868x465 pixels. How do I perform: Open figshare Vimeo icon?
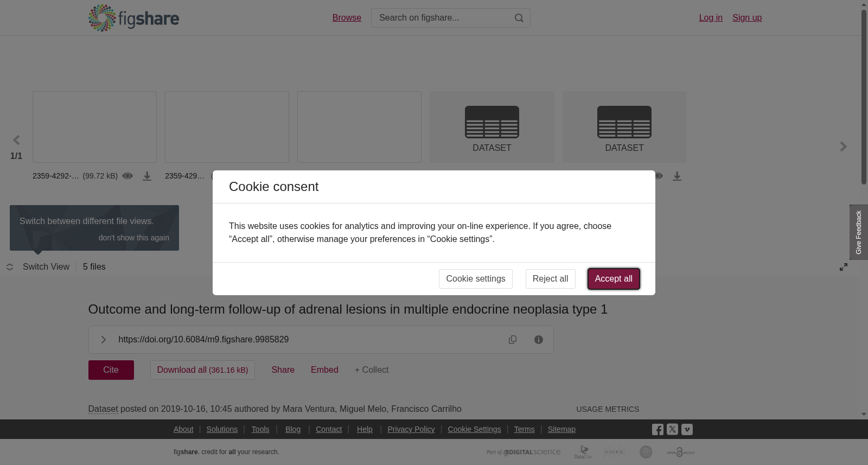687,429
